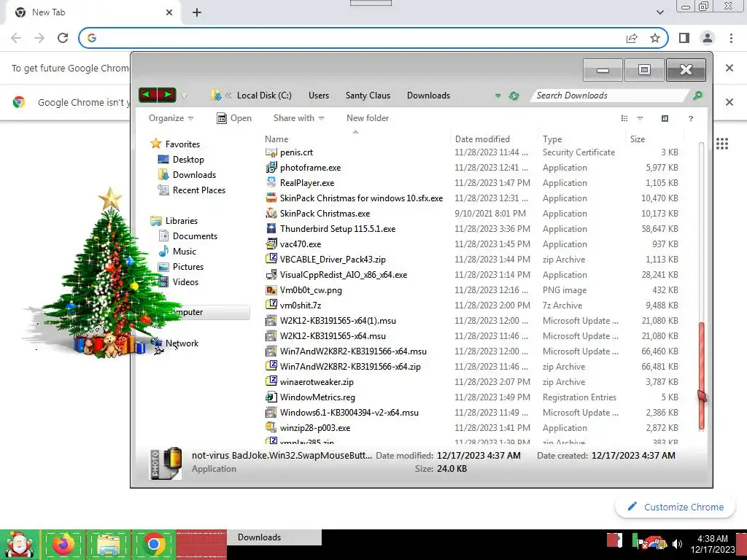Toggle Chrome's side panel icon
747x560 pixels.
point(684,38)
